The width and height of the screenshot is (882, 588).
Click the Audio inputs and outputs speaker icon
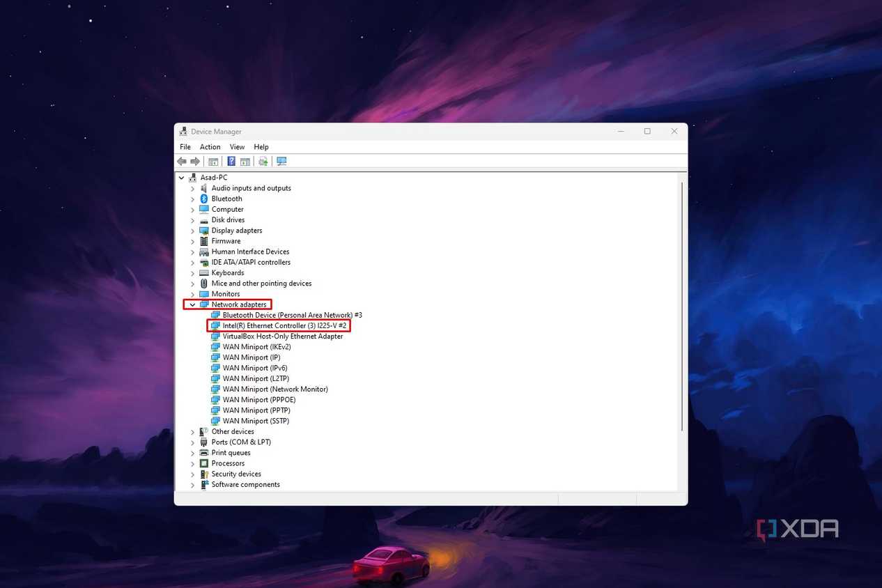[204, 188]
